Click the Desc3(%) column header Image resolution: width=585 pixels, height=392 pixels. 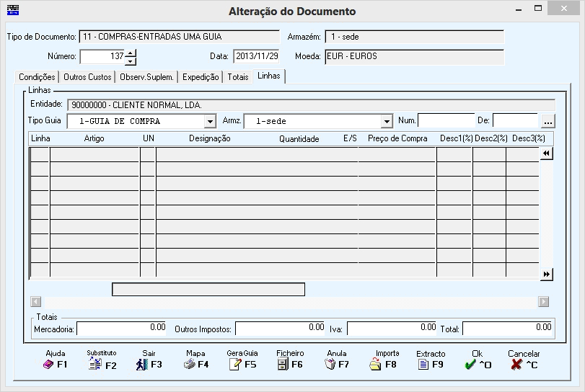point(529,138)
